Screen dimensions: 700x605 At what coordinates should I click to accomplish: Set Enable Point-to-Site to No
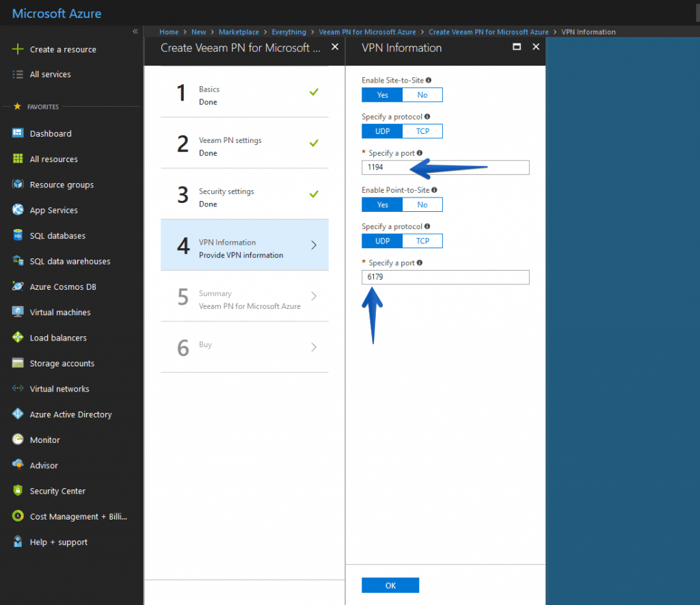[x=422, y=204]
